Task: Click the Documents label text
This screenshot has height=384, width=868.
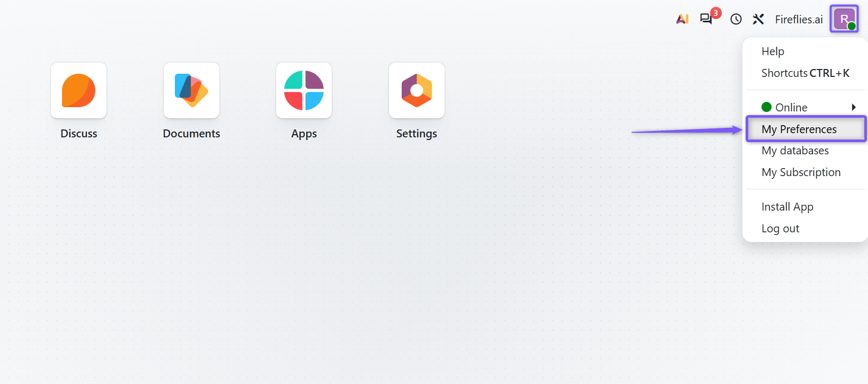Action: (x=191, y=134)
